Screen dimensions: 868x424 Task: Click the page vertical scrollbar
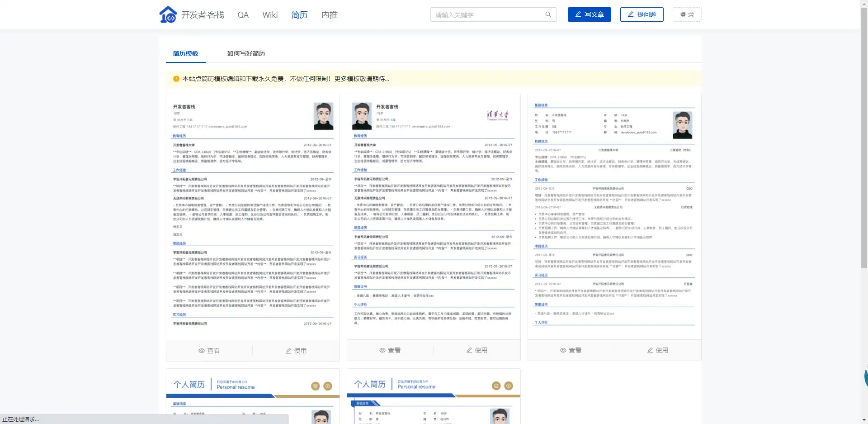864,138
